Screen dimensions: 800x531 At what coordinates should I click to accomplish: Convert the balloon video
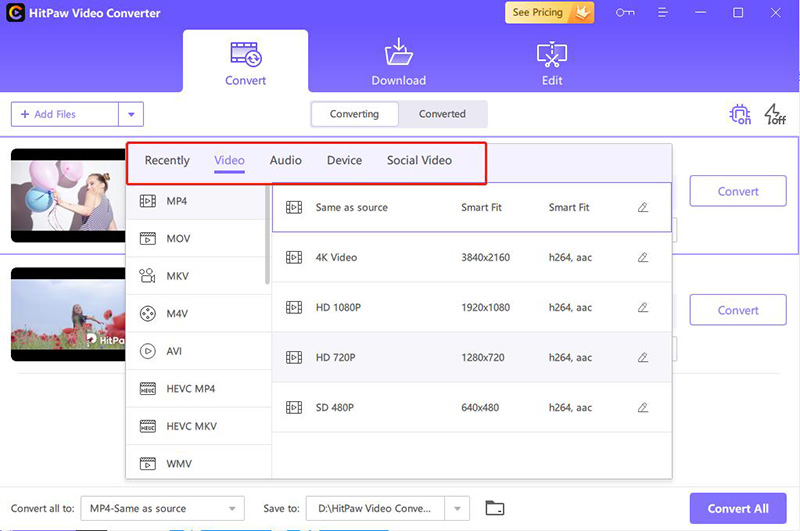[x=738, y=191]
